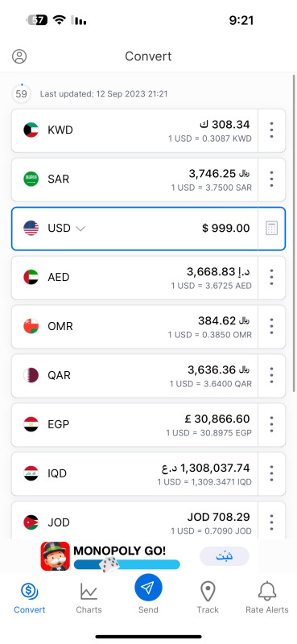Open the three-dot options for AED
The image size is (297, 644).
271,277
